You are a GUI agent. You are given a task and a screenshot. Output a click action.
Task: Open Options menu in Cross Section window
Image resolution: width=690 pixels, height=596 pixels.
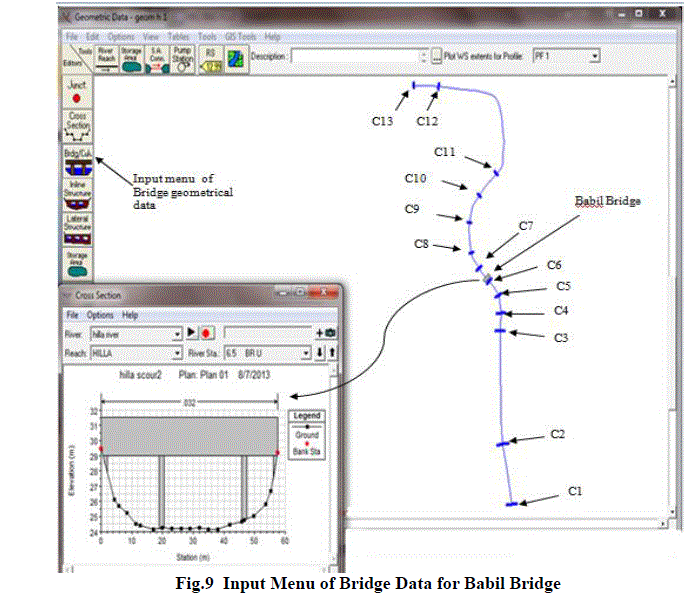100,314
